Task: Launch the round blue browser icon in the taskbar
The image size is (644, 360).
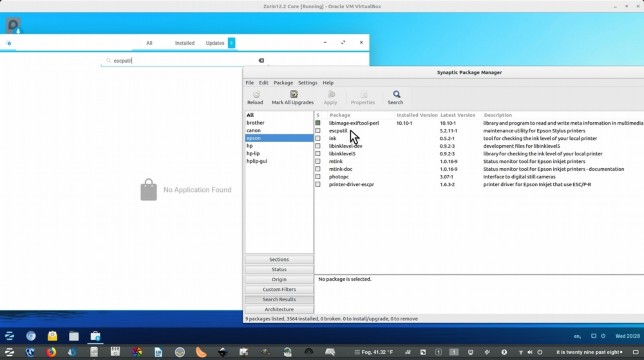Action: tap(31, 336)
